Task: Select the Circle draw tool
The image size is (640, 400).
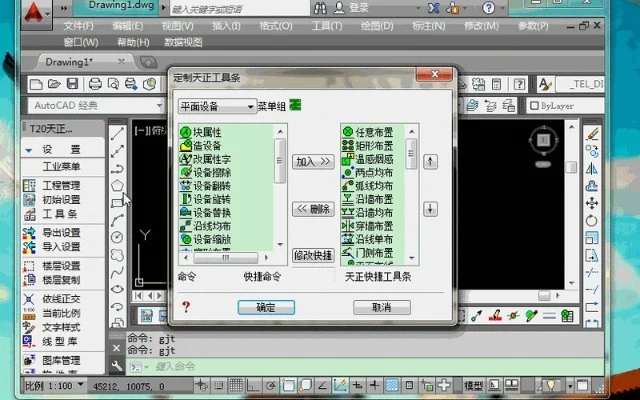Action: (x=118, y=237)
